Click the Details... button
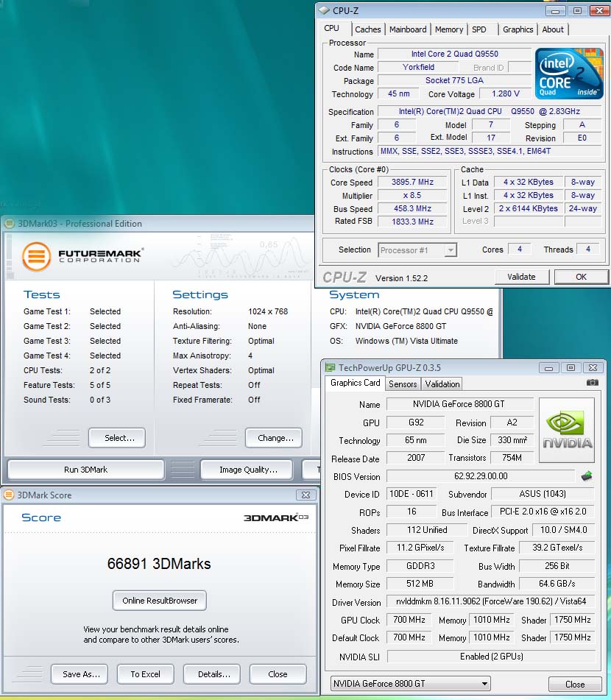 212,674
